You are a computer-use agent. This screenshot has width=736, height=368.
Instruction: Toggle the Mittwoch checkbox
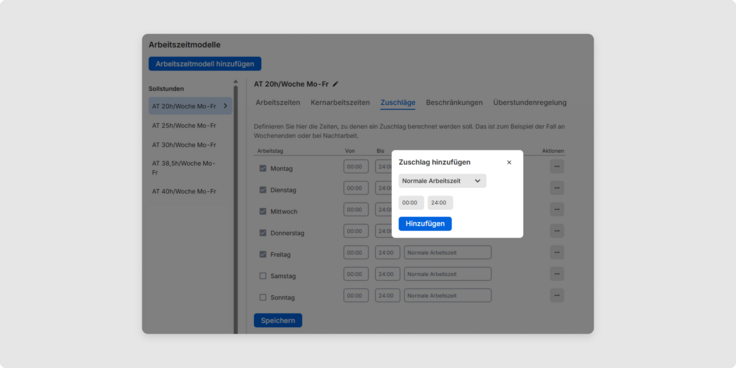(x=263, y=212)
